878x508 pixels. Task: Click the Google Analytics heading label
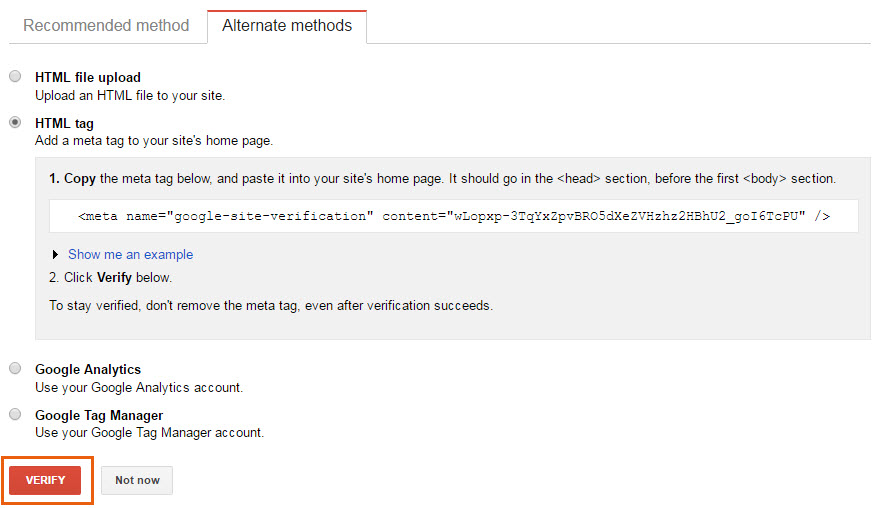[x=88, y=369]
